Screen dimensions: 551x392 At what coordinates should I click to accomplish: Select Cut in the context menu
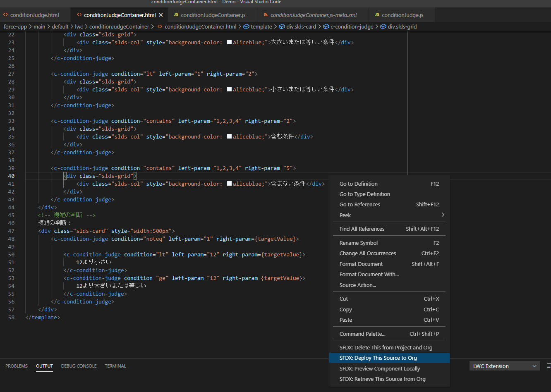(389, 299)
